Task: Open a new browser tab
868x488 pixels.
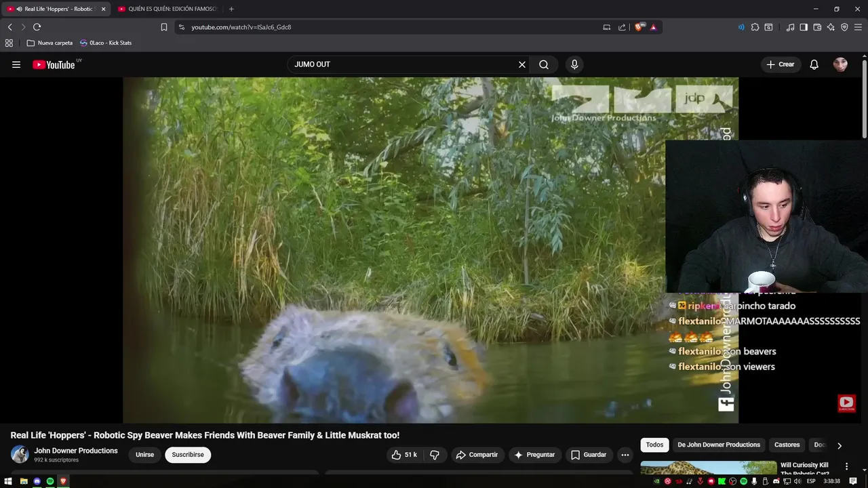Action: click(x=231, y=9)
